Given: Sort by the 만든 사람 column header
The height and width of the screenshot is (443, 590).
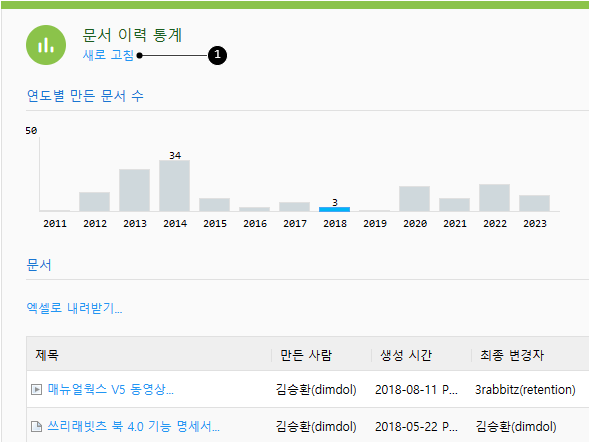Looking at the screenshot, I should tap(306, 355).
